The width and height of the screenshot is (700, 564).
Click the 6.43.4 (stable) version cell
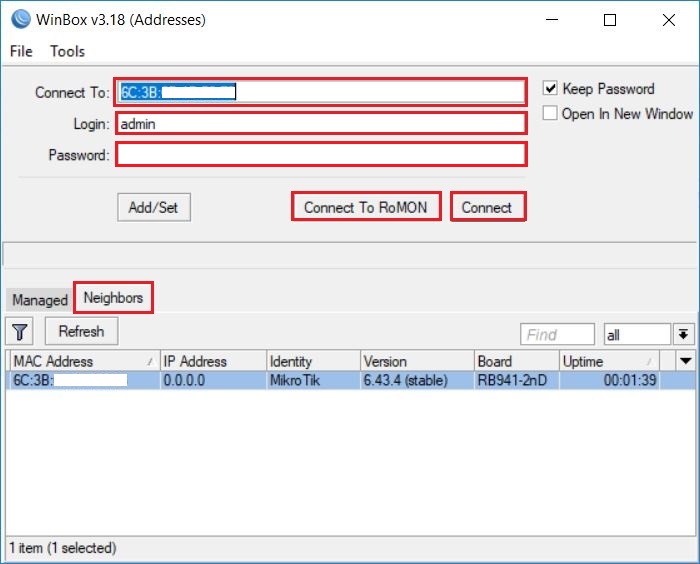coord(417,380)
